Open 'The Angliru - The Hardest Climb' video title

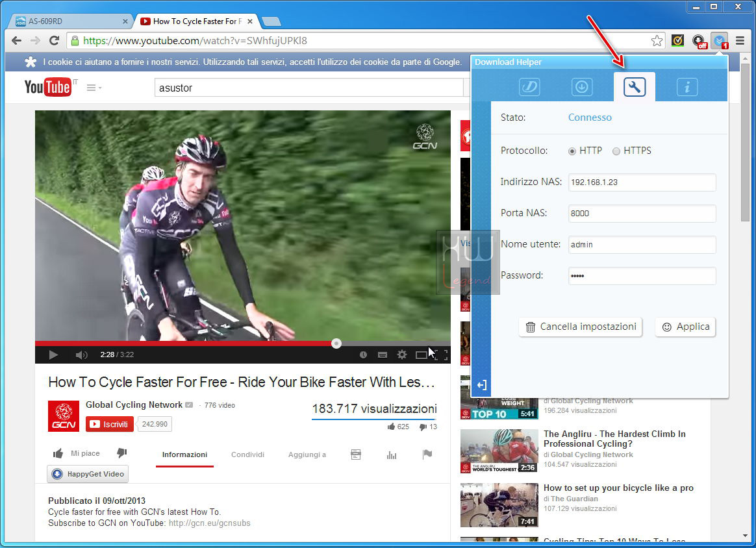[614, 438]
